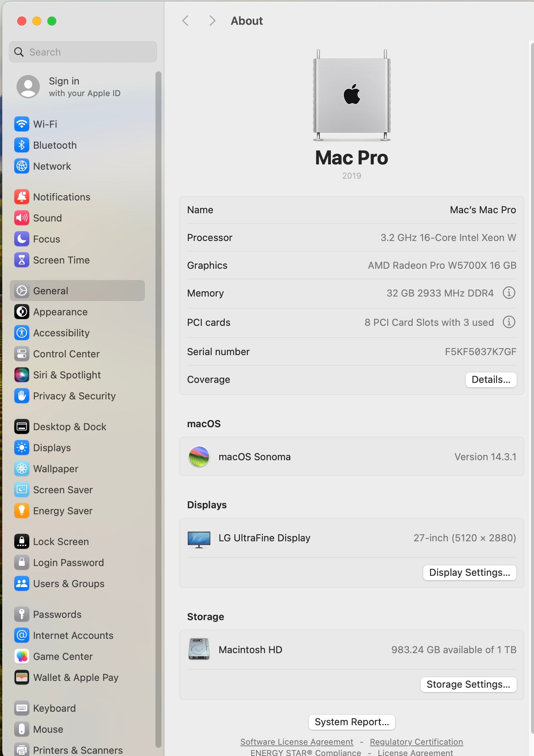Open System Report
534x756 pixels.
click(351, 722)
